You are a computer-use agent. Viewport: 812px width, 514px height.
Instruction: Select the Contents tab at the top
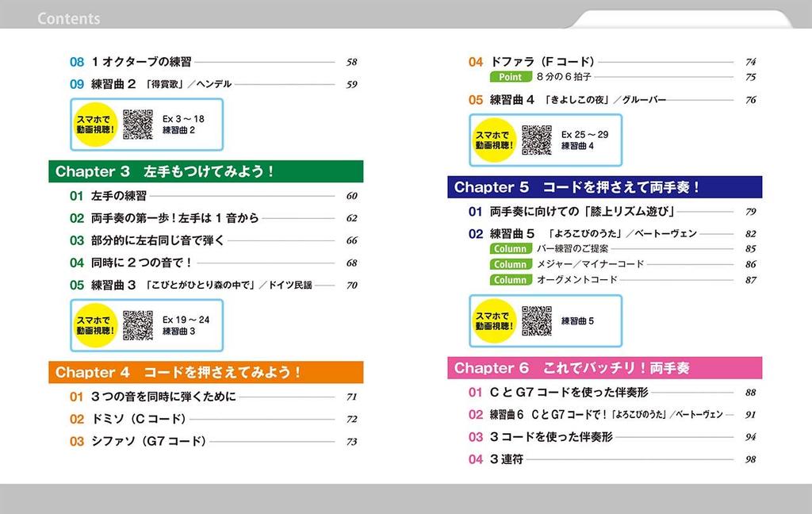(x=67, y=17)
